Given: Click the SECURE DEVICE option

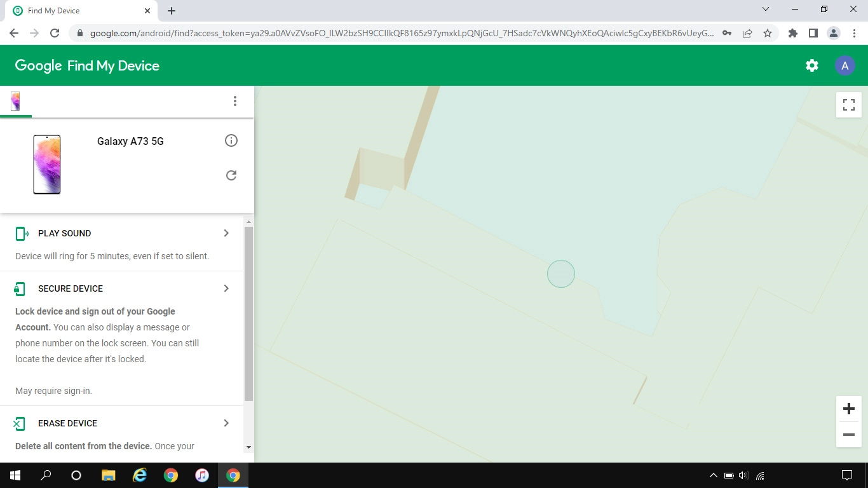Looking at the screenshot, I should pos(70,288).
